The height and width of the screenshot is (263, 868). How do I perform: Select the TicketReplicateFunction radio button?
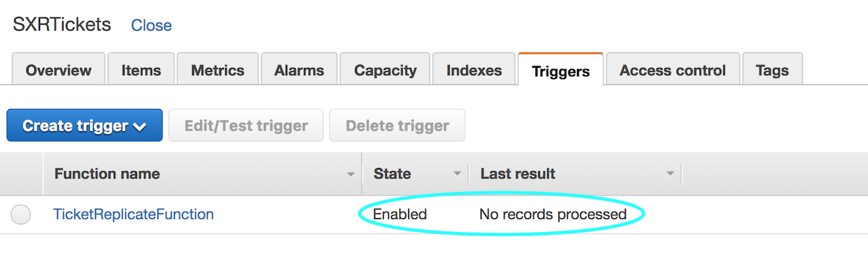[x=21, y=215]
